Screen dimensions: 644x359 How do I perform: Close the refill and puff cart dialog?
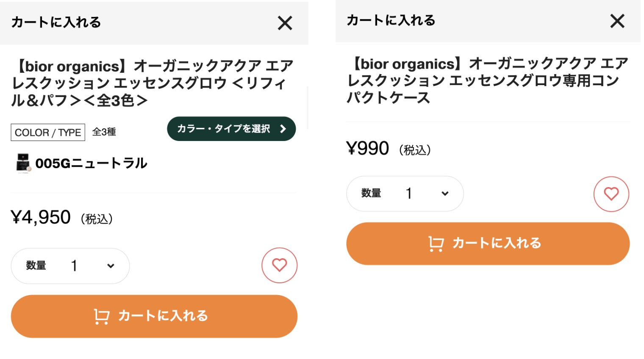pyautogui.click(x=285, y=23)
